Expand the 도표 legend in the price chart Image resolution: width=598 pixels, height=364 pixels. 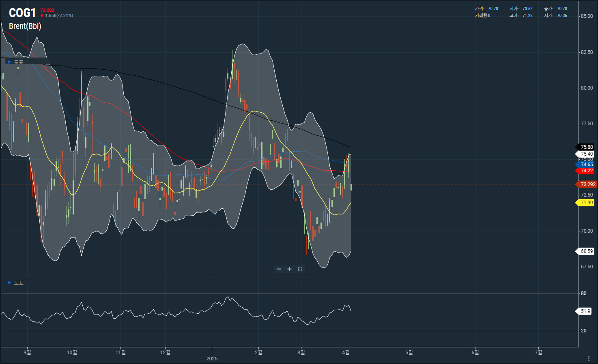[19, 62]
